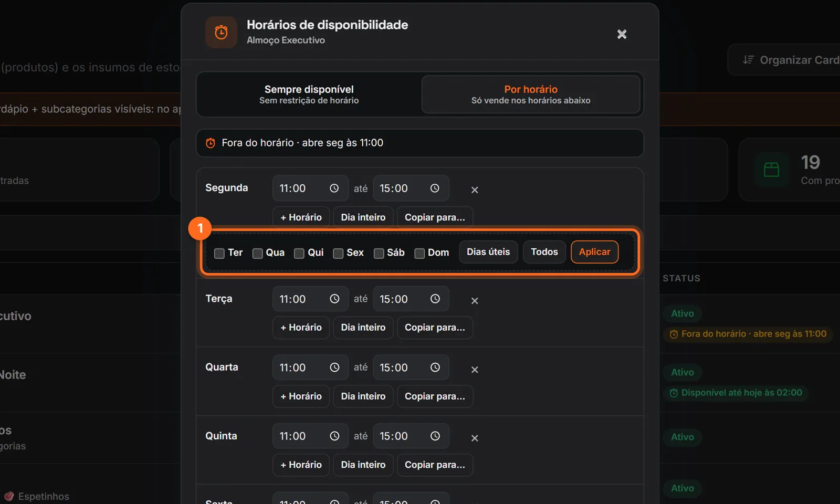Edit the Terça end time field 15:00
Screen dimensions: 840x504
coord(411,299)
